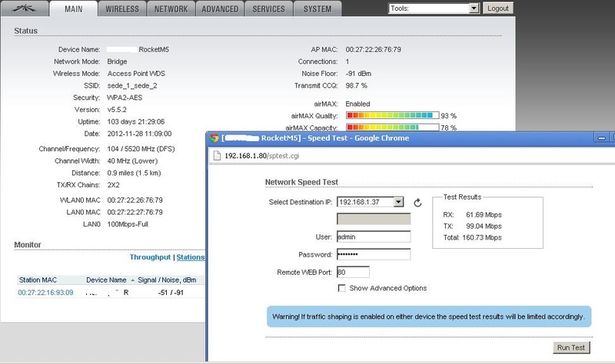Minimize the Speed Test Chrome window
This screenshot has width=615, height=364.
602,138
